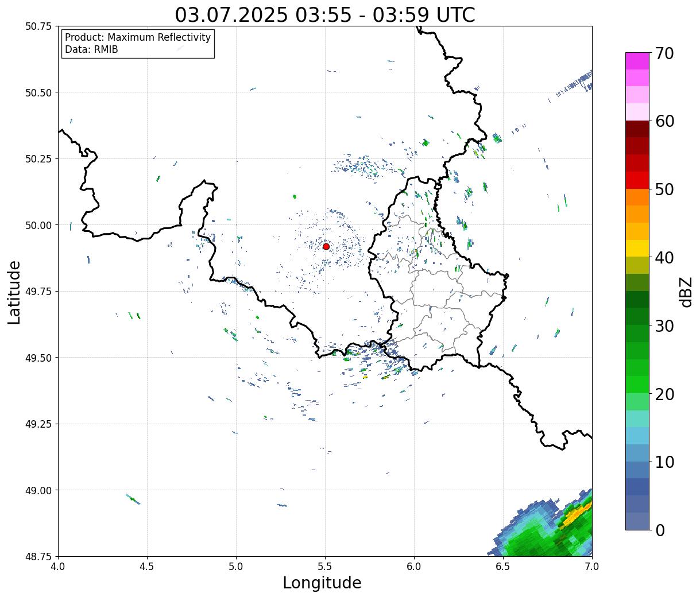Click latitude tick label 49.50
Screen dimensions: 700x597
tap(38, 358)
